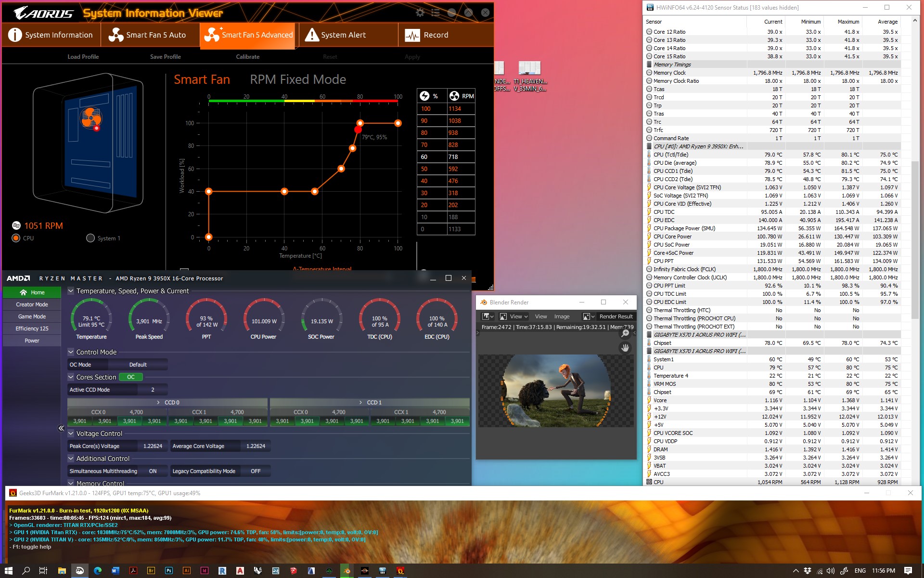Collapse Temperature, Speed, Power & Current section
924x578 pixels.
click(x=71, y=291)
